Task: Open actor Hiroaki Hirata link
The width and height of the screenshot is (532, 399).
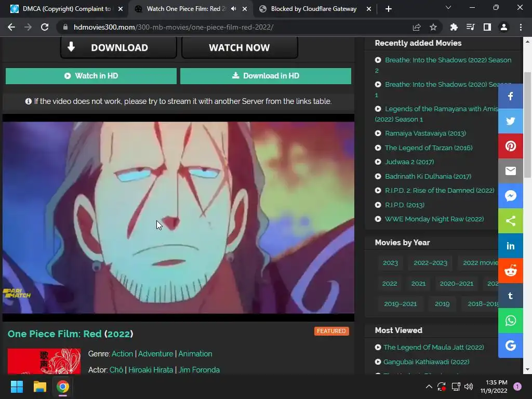Action: 151,370
